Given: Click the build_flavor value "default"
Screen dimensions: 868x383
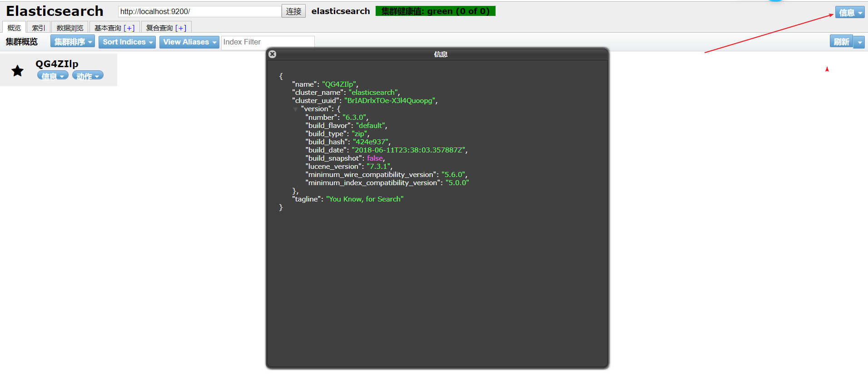Looking at the screenshot, I should (x=371, y=126).
